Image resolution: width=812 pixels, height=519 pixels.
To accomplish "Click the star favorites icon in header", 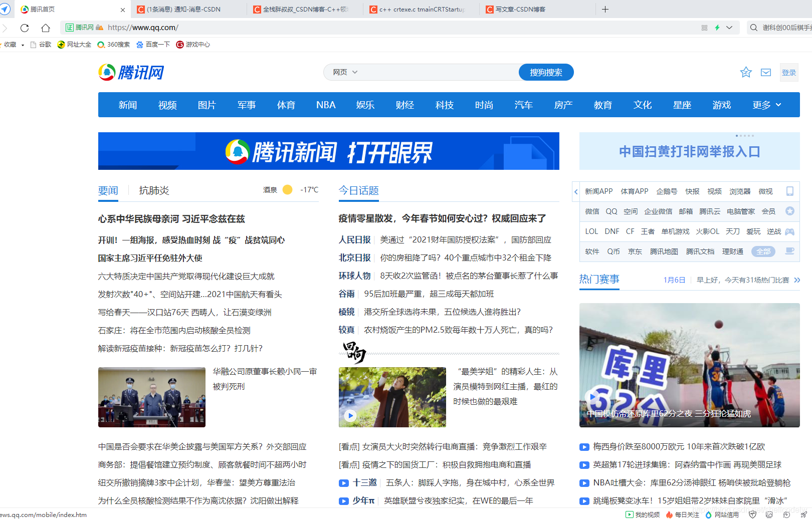I will pos(746,72).
